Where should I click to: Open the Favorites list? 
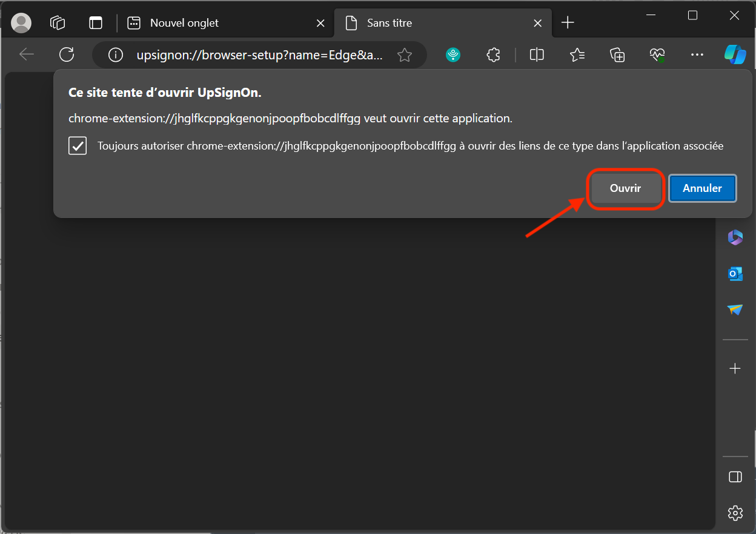click(577, 55)
